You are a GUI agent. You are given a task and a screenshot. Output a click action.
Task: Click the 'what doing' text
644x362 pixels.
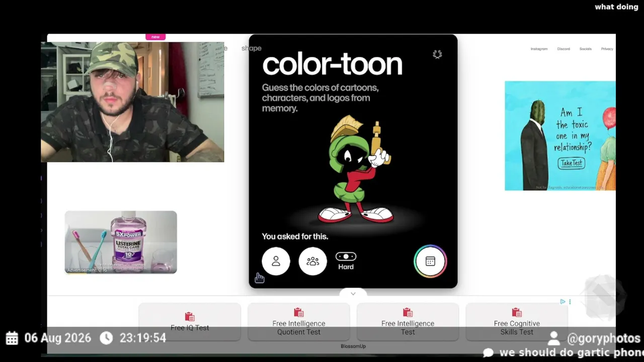click(x=616, y=7)
